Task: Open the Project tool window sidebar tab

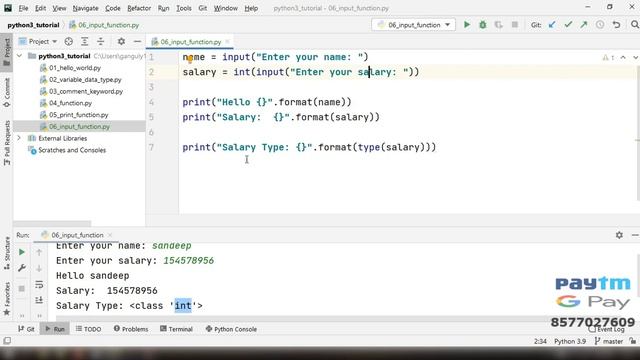Action: pos(7,52)
